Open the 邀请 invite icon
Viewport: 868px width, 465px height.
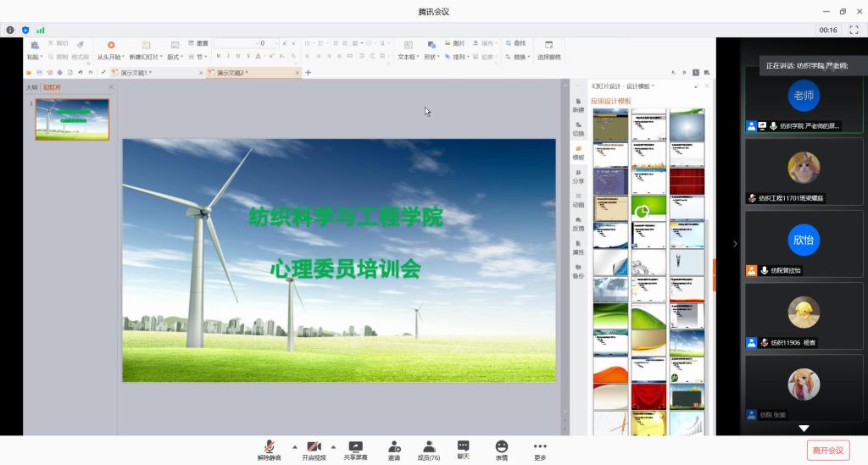[394, 449]
